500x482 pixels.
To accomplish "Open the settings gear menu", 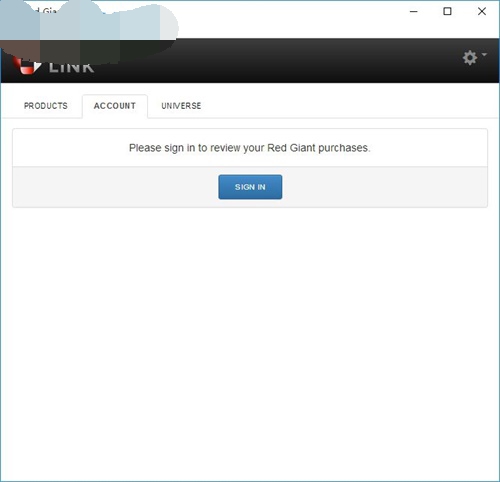I will 470,58.
